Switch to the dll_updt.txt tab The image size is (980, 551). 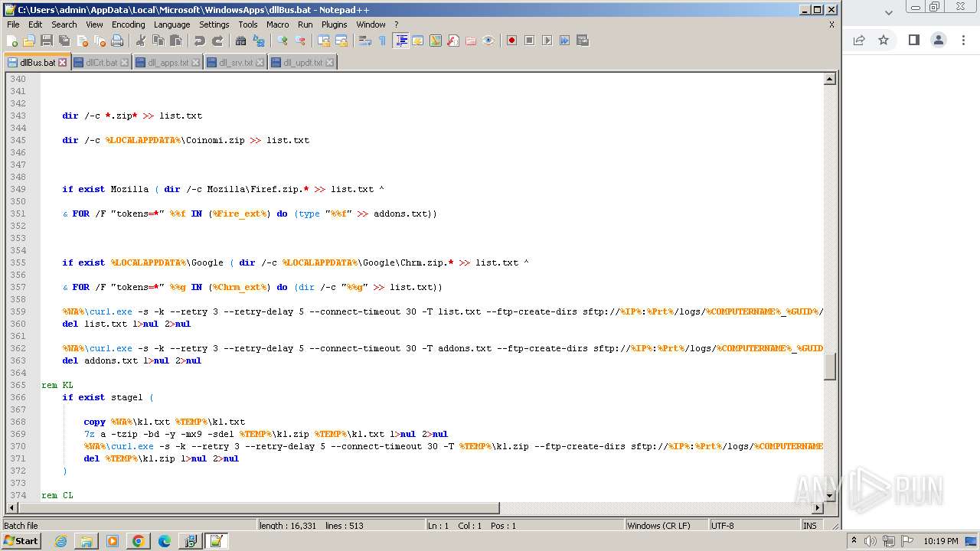click(303, 63)
